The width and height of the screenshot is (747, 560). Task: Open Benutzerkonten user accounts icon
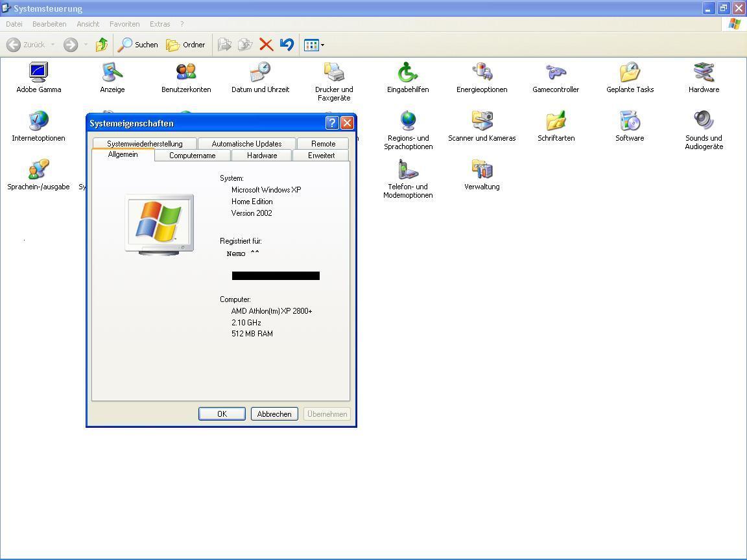pyautogui.click(x=186, y=73)
